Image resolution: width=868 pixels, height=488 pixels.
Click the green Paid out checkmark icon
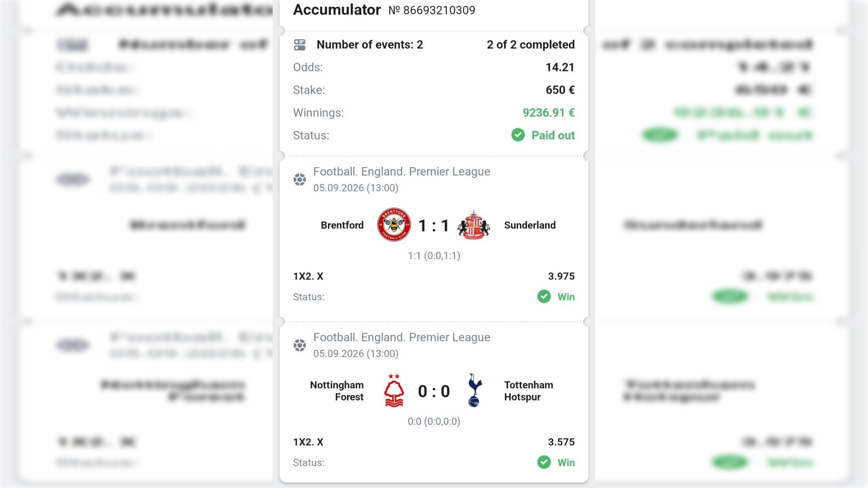pos(518,135)
